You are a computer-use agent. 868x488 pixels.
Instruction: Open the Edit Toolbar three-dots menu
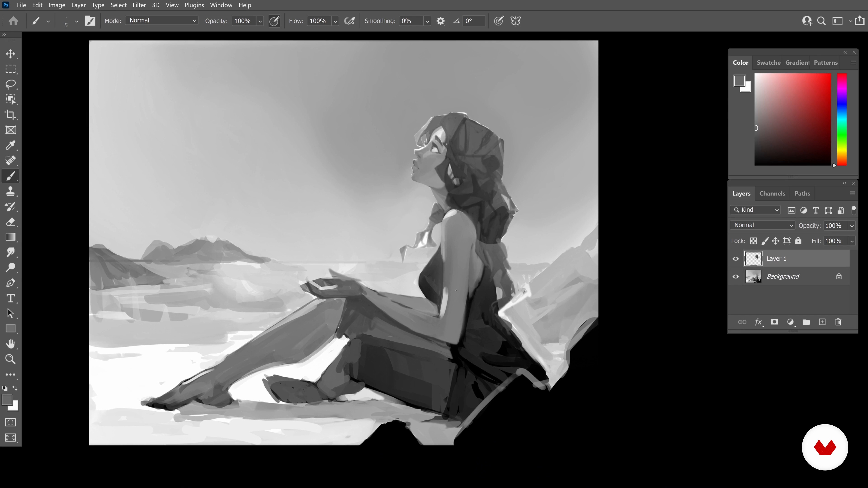(x=10, y=375)
